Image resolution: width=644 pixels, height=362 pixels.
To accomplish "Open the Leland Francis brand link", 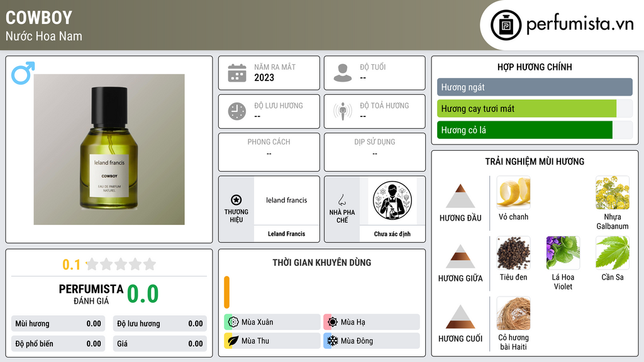I will point(287,234).
